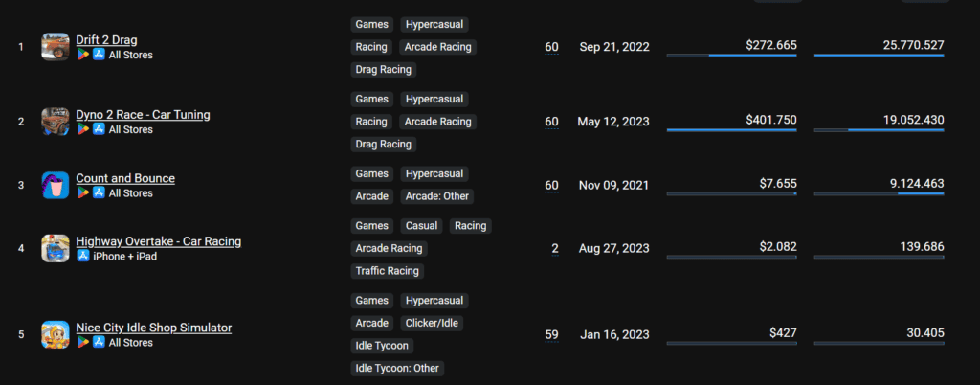The image size is (980, 385).
Task: Click the Nice City Idle Shop app icon
Action: coord(55,334)
